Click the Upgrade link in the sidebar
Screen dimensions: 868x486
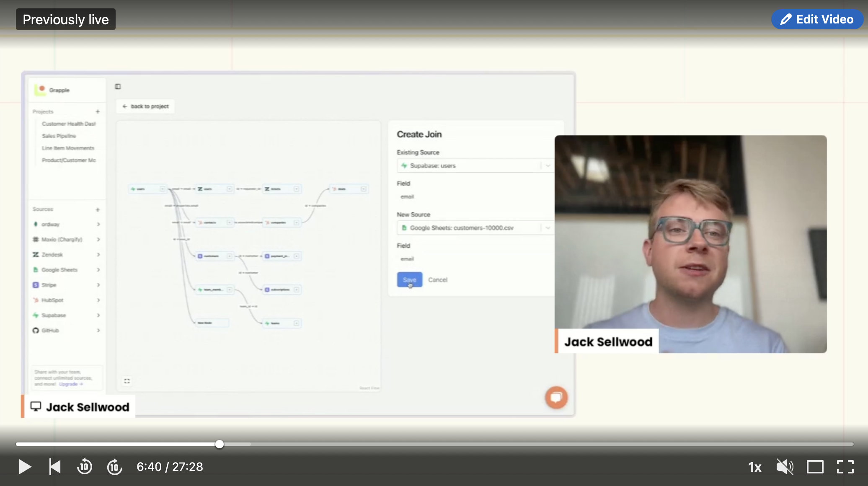(69, 384)
